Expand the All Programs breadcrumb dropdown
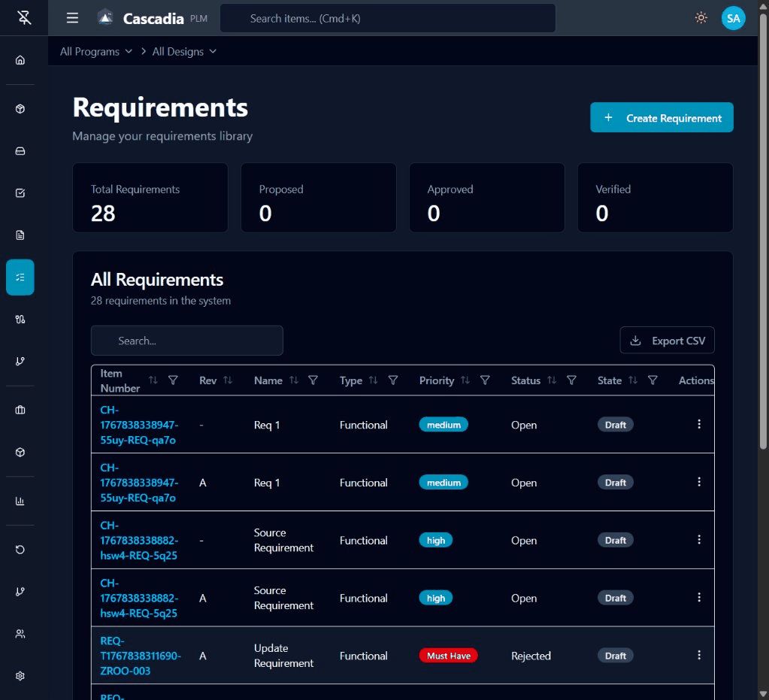The width and height of the screenshot is (769, 700). pos(95,51)
